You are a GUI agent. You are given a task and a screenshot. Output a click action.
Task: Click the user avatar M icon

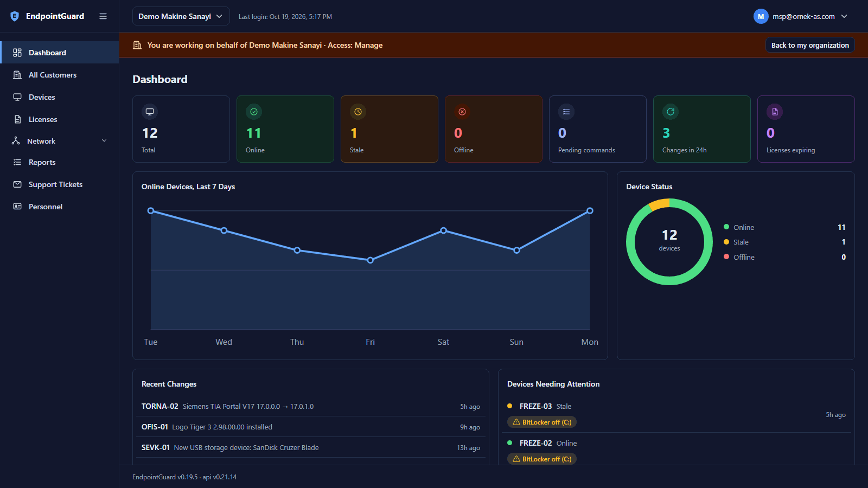click(761, 16)
